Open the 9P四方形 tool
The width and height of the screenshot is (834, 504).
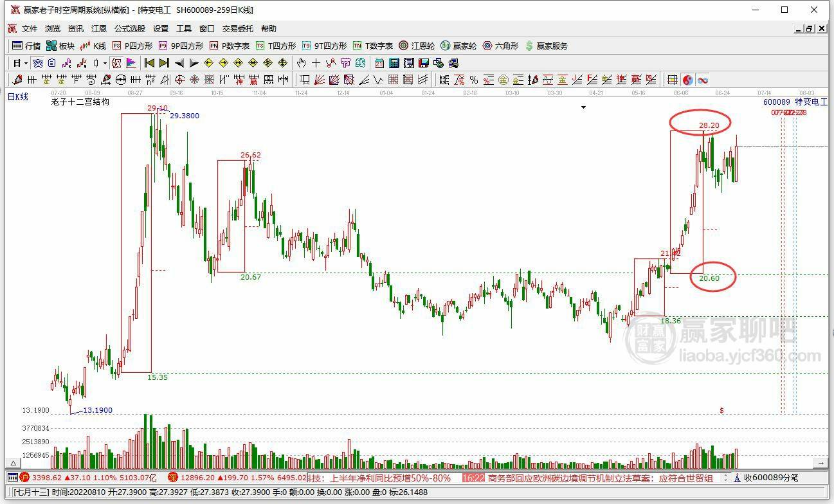tap(181, 46)
